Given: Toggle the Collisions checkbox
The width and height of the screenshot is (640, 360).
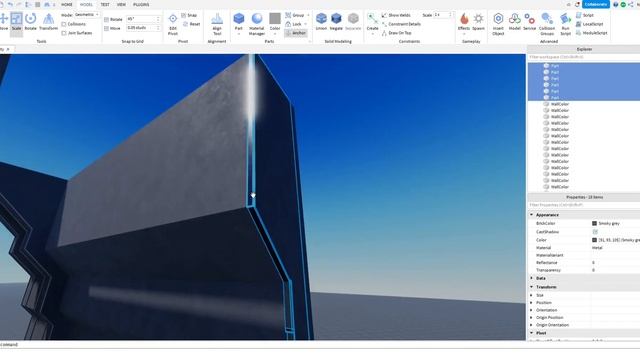Looking at the screenshot, I should pyautogui.click(x=64, y=24).
